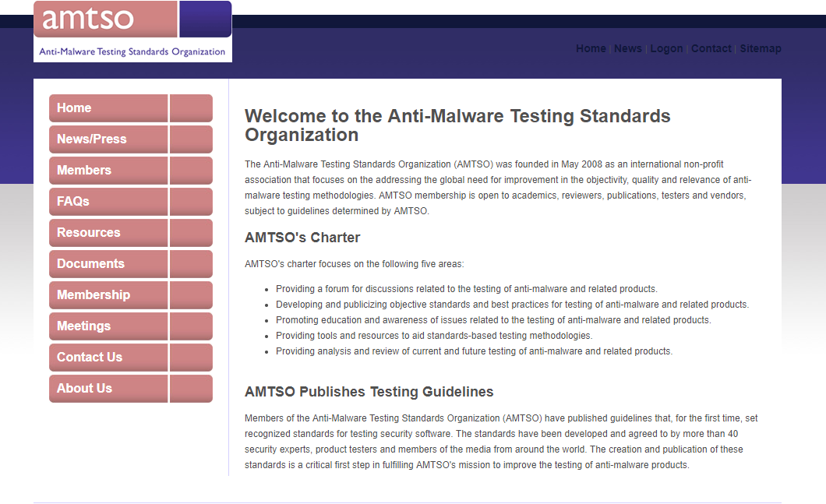826x504 pixels.
Task: Click the AMTSO's Charter heading
Action: (302, 238)
